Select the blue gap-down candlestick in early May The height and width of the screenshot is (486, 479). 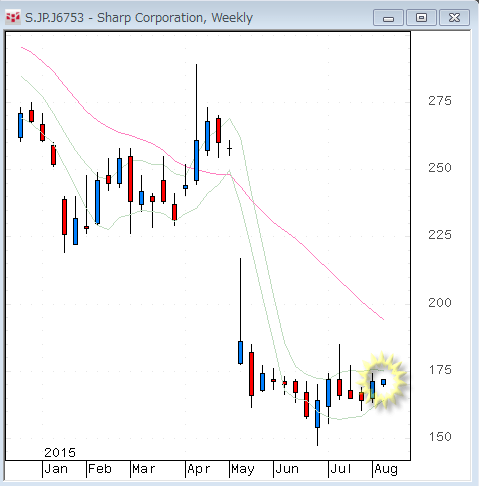240,352
